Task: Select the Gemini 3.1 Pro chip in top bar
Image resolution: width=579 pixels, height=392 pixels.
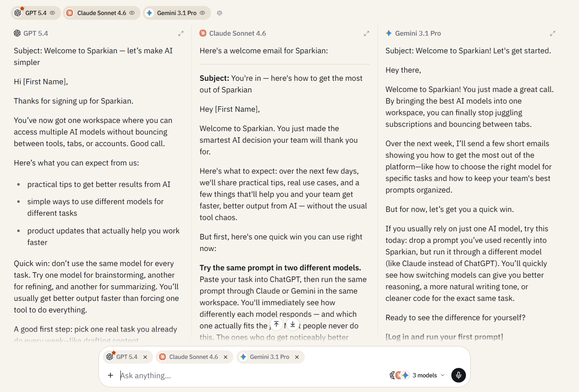Action: tap(177, 13)
